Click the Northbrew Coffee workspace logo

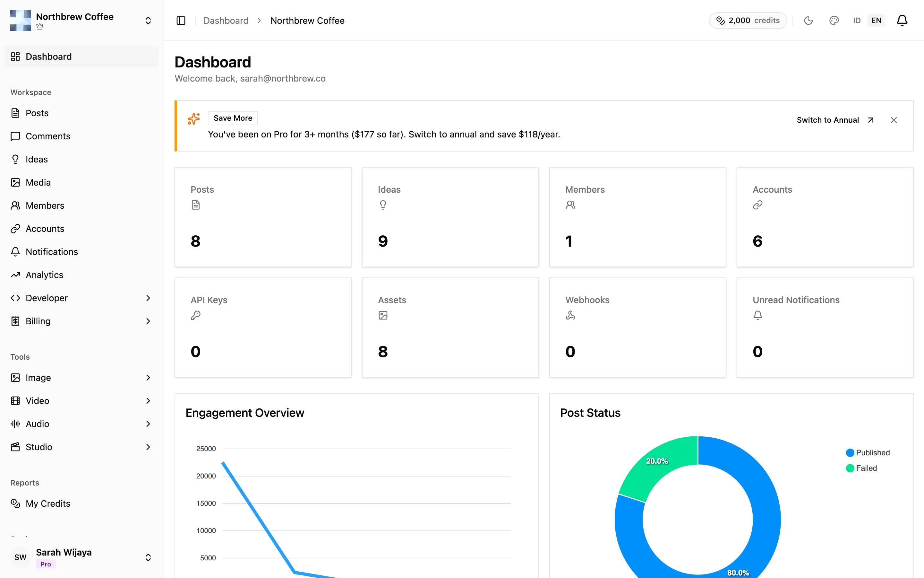click(x=21, y=21)
